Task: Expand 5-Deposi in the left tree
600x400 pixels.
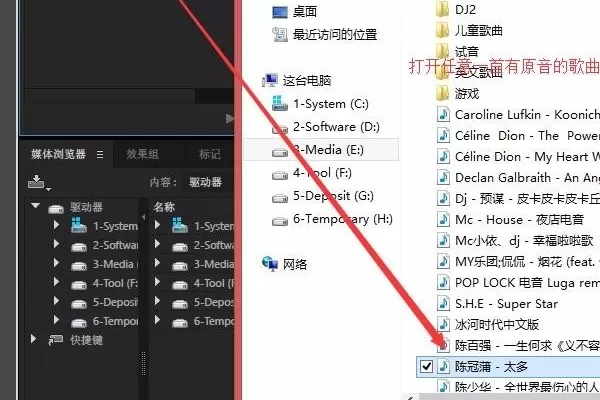Action: click(56, 301)
